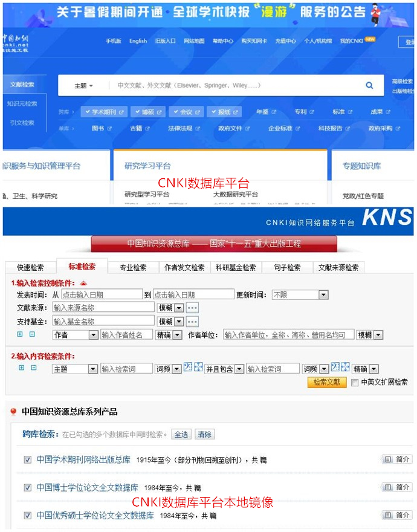Screen dimensions: 417x532
Task: Open 帮助中心 link
Action: (223, 41)
